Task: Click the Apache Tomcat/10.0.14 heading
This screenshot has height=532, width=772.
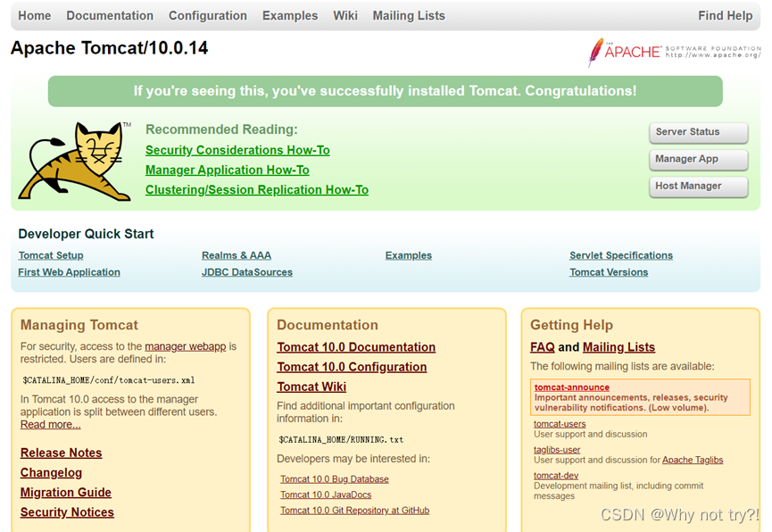Action: click(x=109, y=48)
